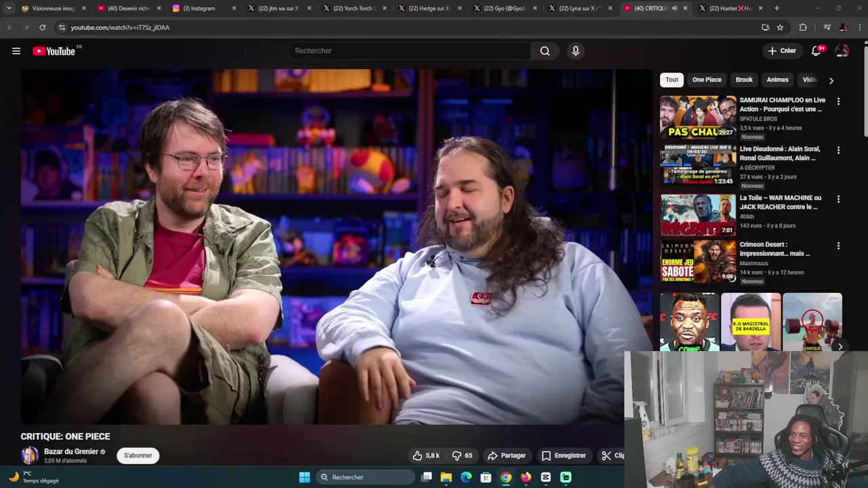Click the S'abonner subscribe button
The image size is (868, 488).
click(138, 455)
